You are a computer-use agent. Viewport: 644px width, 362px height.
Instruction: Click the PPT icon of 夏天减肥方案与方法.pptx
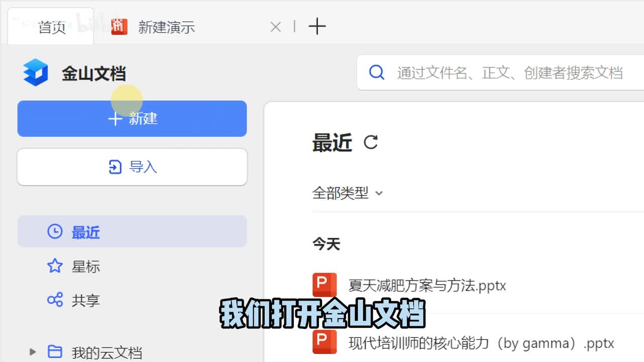(x=325, y=285)
